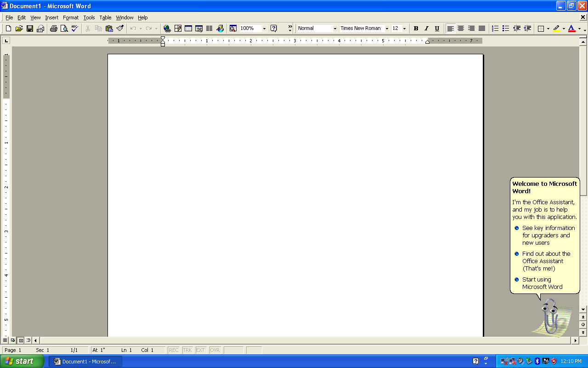
Task: Expand the Zoom 100% dropdown
Action: coord(264,29)
